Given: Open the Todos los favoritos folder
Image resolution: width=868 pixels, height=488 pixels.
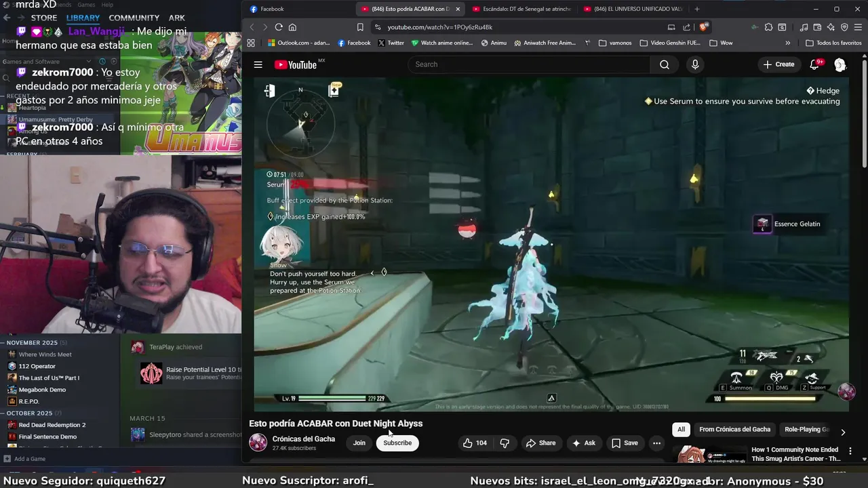Looking at the screenshot, I should 833,43.
